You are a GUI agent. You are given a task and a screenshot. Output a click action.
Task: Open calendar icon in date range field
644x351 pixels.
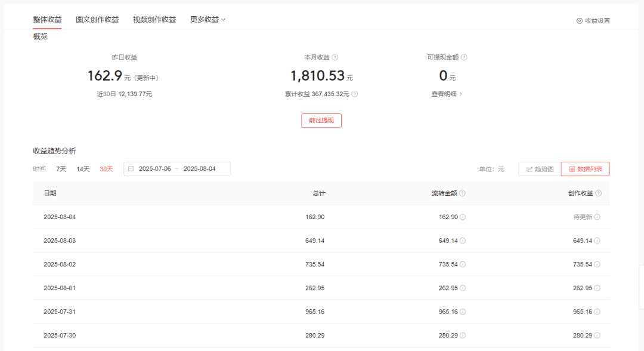point(131,169)
